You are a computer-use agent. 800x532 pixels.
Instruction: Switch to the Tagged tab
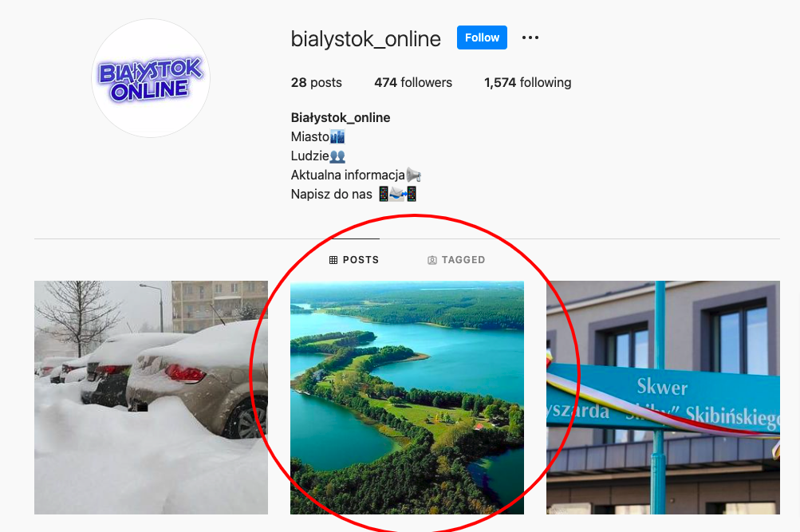456,260
